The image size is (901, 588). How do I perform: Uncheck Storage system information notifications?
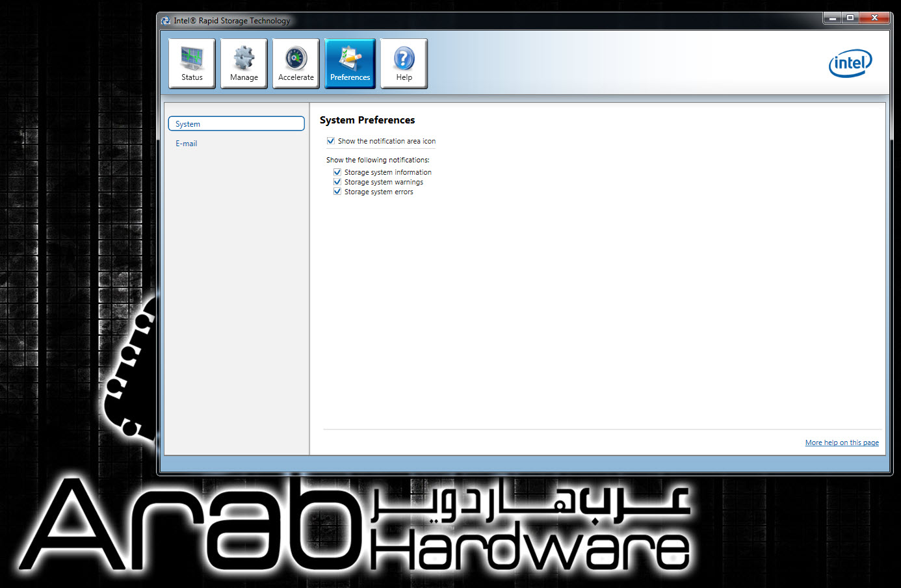[x=337, y=172]
